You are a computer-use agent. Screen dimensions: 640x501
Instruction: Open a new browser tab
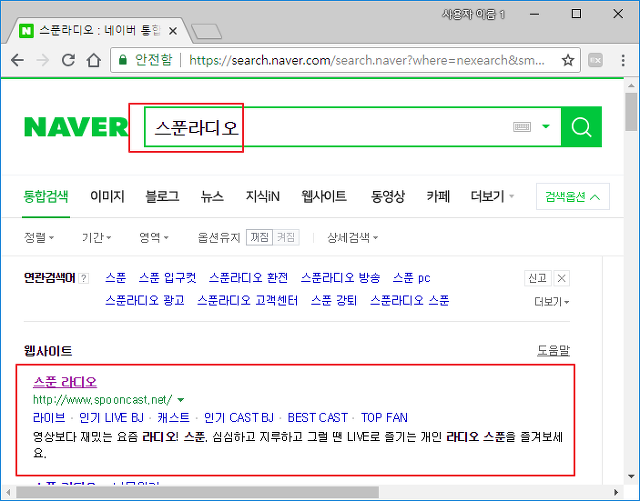[x=207, y=31]
